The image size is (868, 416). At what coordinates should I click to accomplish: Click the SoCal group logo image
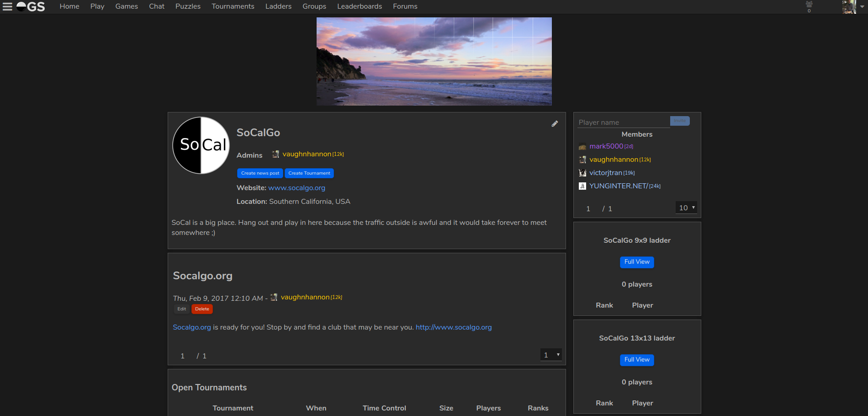pyautogui.click(x=201, y=145)
